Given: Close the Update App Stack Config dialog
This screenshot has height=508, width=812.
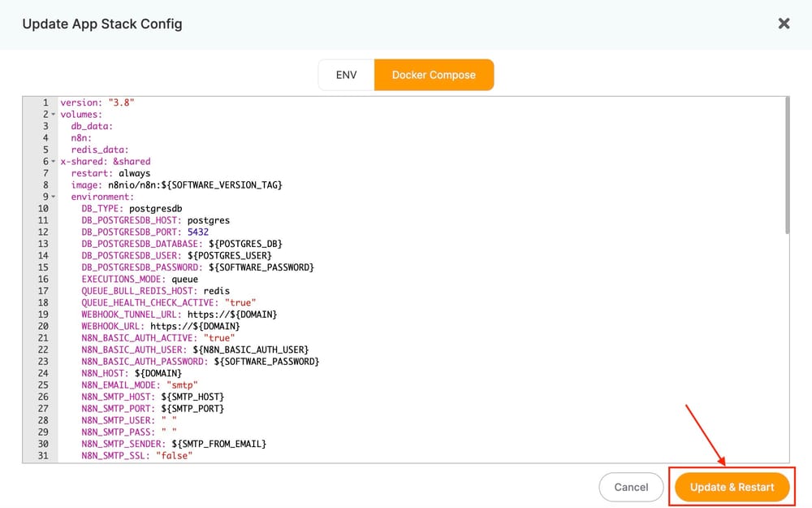Looking at the screenshot, I should pos(784,24).
